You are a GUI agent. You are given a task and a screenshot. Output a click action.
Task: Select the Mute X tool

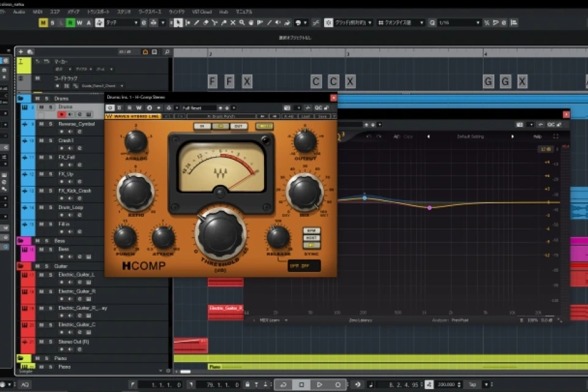(x=233, y=23)
